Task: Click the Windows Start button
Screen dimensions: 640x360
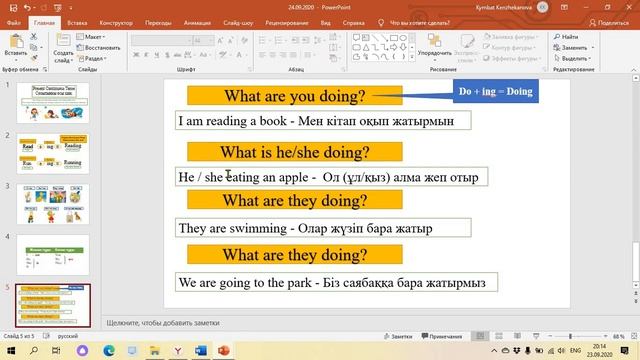Action: (11, 351)
